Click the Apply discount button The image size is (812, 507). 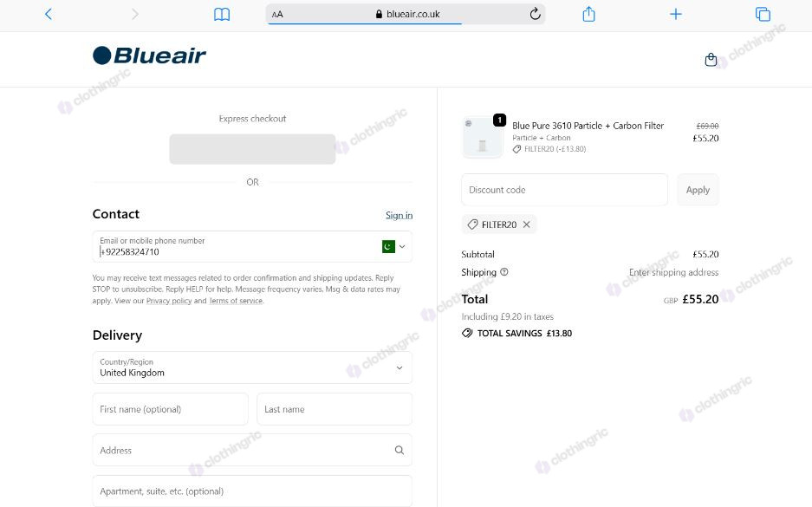click(x=698, y=190)
